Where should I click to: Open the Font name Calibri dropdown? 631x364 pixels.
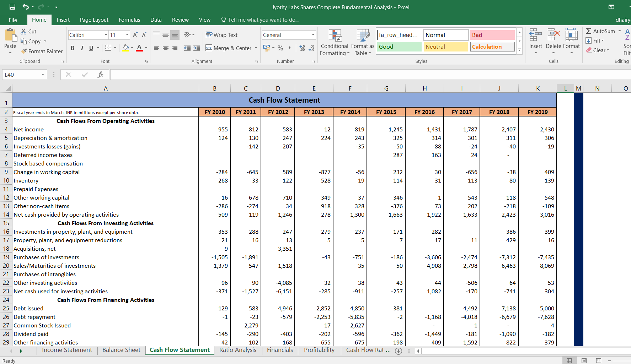pos(106,35)
